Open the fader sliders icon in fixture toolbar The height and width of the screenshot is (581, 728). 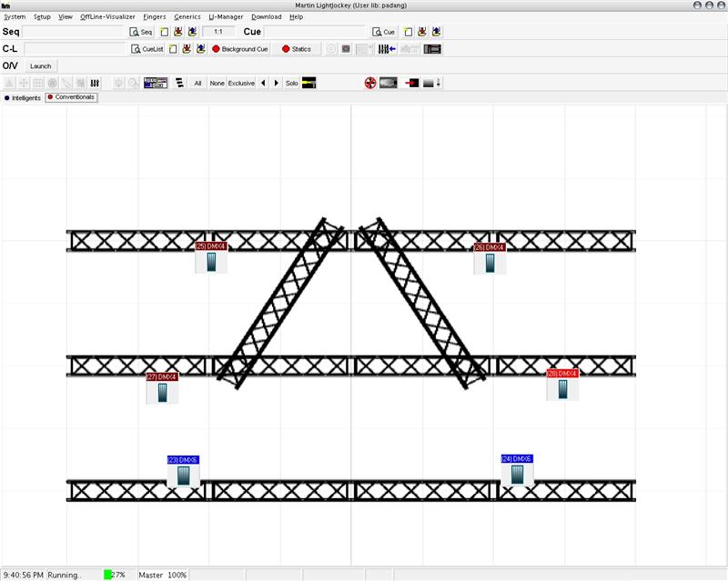tap(95, 83)
